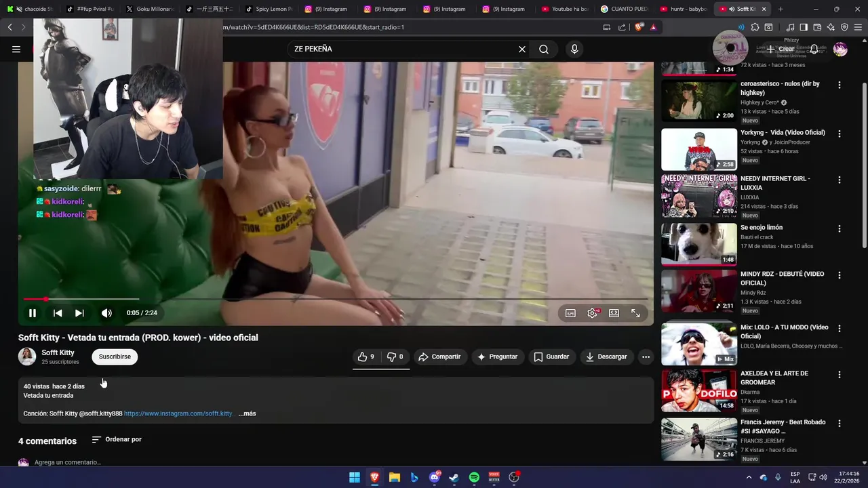Clear the ZE PEKEÑA search text
The height and width of the screenshot is (488, 868).
coord(522,49)
